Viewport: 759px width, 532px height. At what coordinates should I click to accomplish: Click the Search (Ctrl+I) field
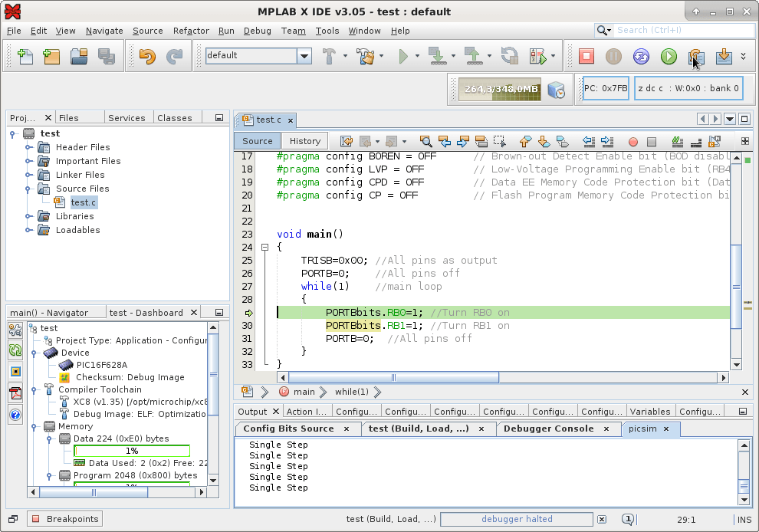coord(684,30)
